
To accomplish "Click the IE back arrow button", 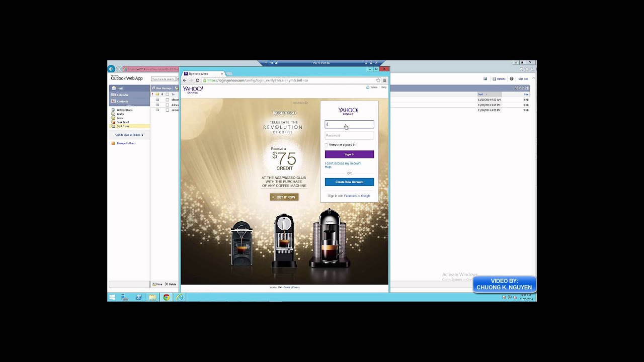I will point(111,69).
